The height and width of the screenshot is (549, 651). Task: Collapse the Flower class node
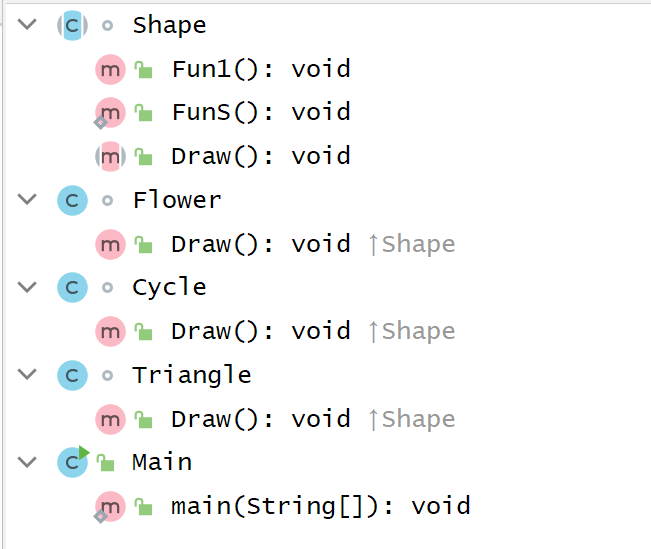[x=27, y=200]
